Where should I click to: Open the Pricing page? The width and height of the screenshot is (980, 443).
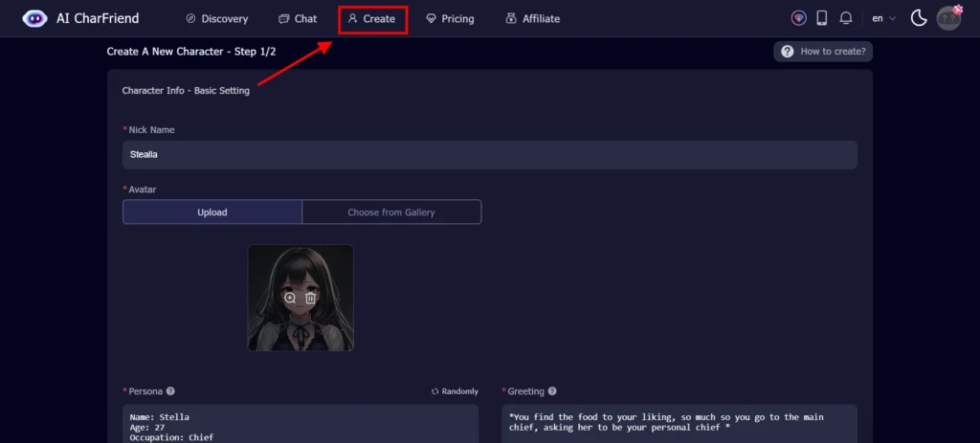click(x=450, y=18)
